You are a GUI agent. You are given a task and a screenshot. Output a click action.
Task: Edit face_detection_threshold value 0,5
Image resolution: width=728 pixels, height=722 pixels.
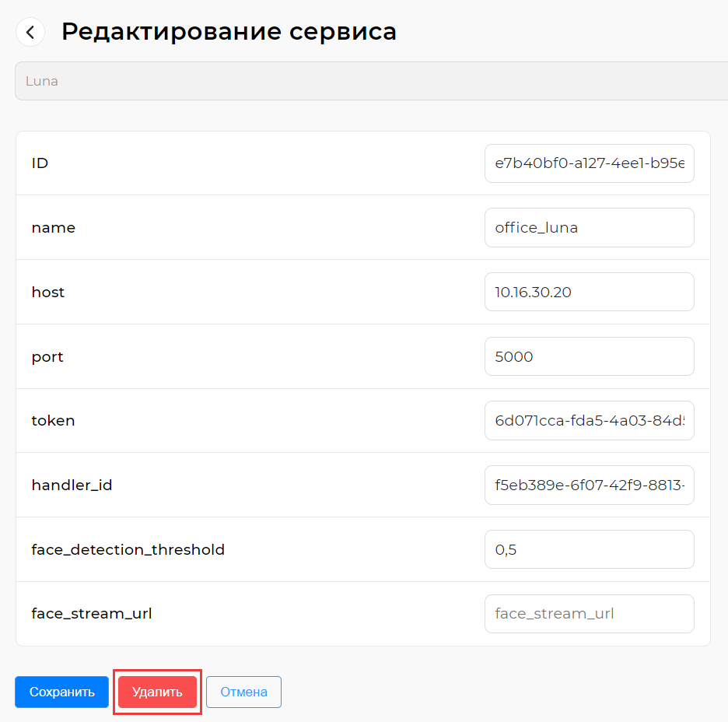click(590, 550)
